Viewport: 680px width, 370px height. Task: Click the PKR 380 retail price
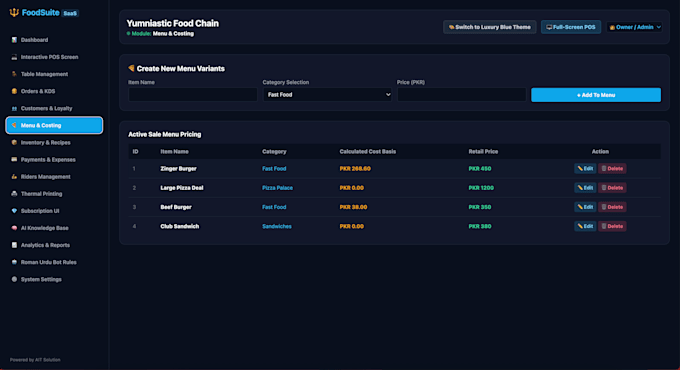[480, 226]
